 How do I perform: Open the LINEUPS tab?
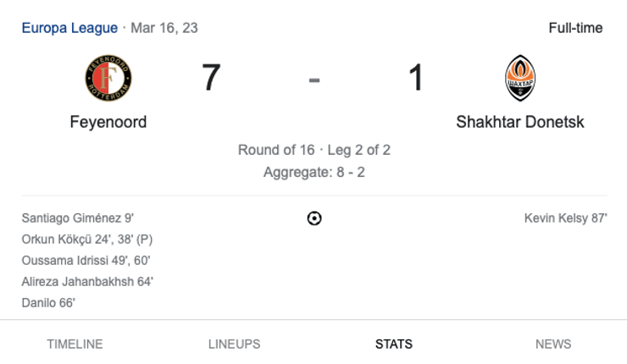pyautogui.click(x=234, y=345)
